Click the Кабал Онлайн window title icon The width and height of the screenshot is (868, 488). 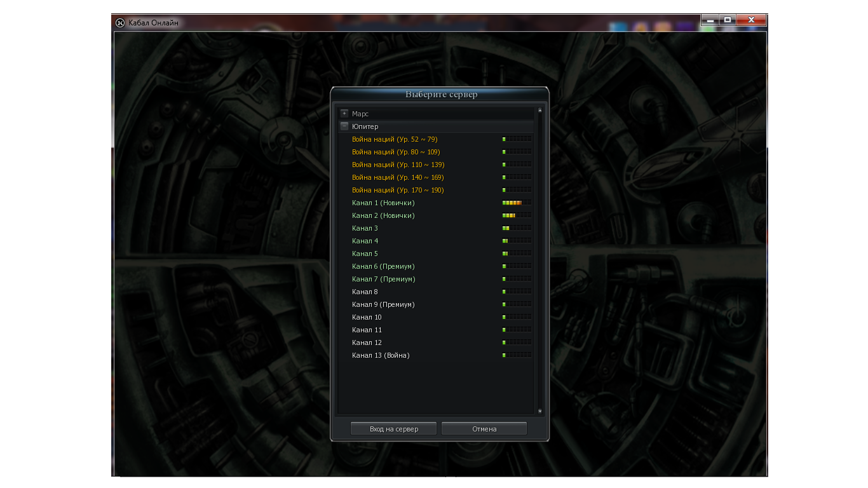(120, 23)
